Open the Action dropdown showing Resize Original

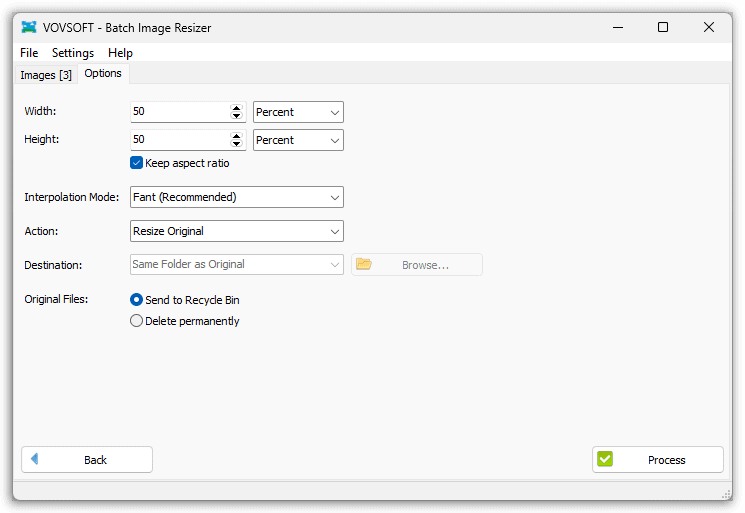click(237, 231)
